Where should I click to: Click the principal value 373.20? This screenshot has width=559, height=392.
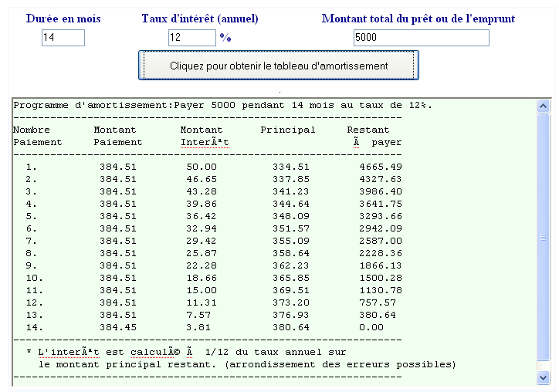291,302
